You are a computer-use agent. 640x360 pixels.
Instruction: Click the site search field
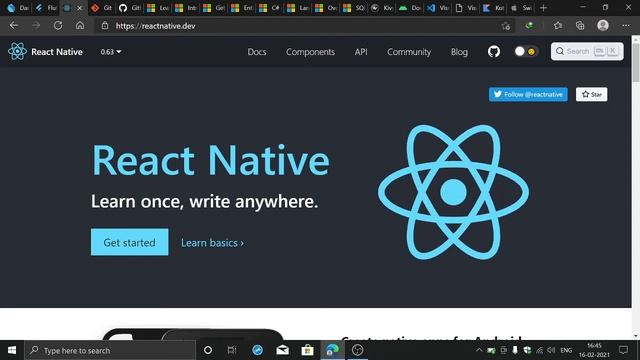pos(587,51)
